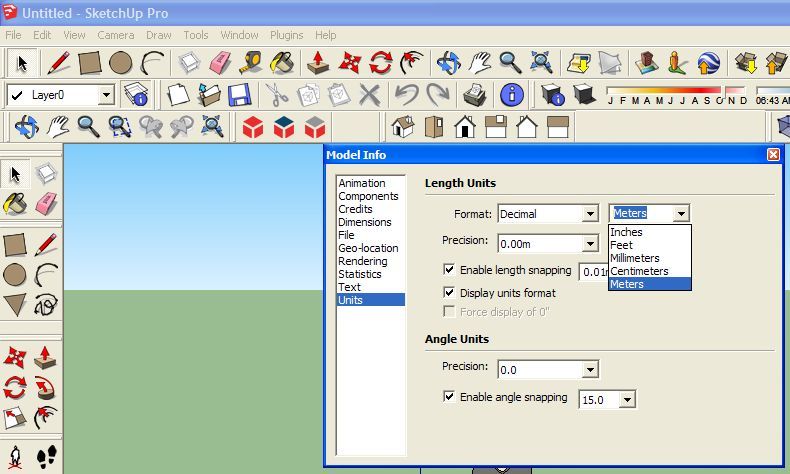Select Rendering in Model Info list
The width and height of the screenshot is (790, 474).
tap(370, 261)
